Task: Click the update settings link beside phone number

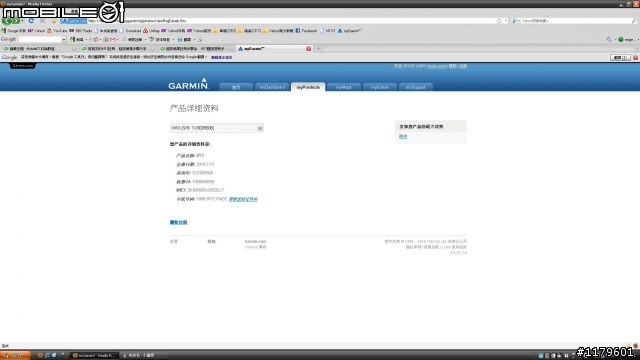Action: (243, 199)
